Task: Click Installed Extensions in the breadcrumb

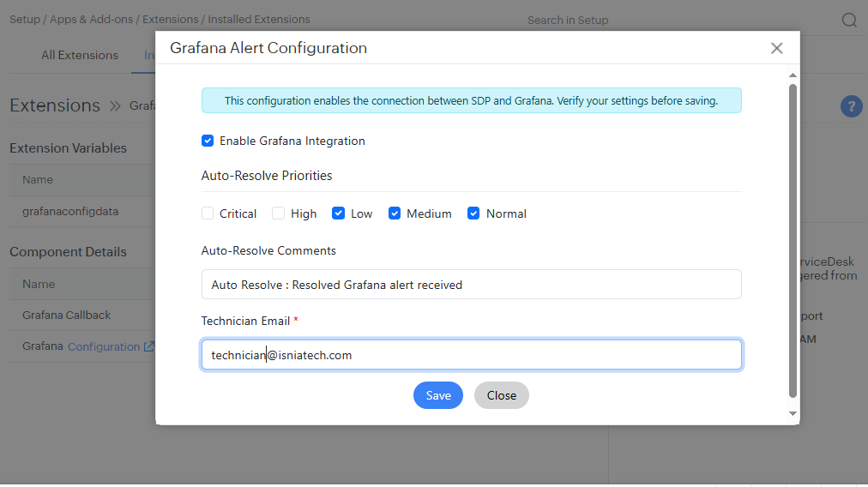Action: [258, 20]
